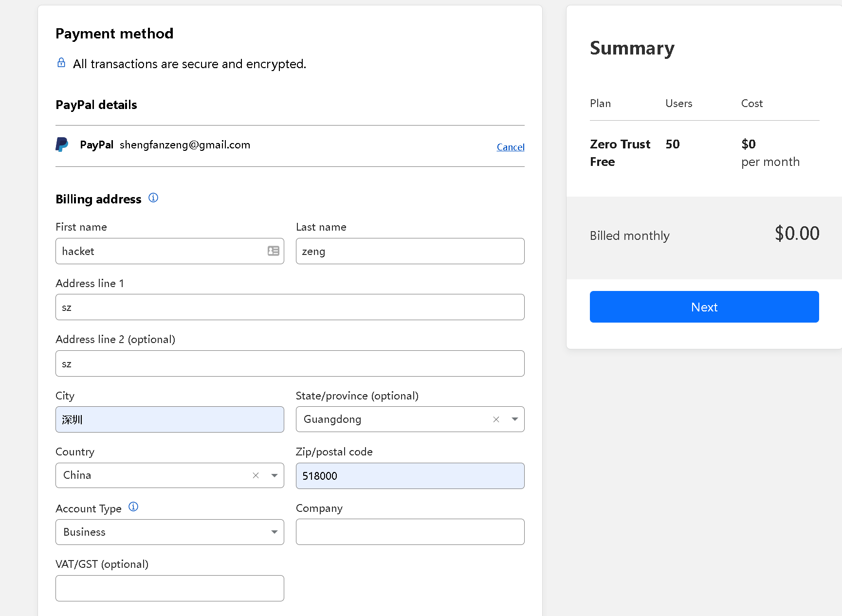The image size is (842, 616).
Task: Click the Zip/postal code field
Action: click(x=410, y=476)
